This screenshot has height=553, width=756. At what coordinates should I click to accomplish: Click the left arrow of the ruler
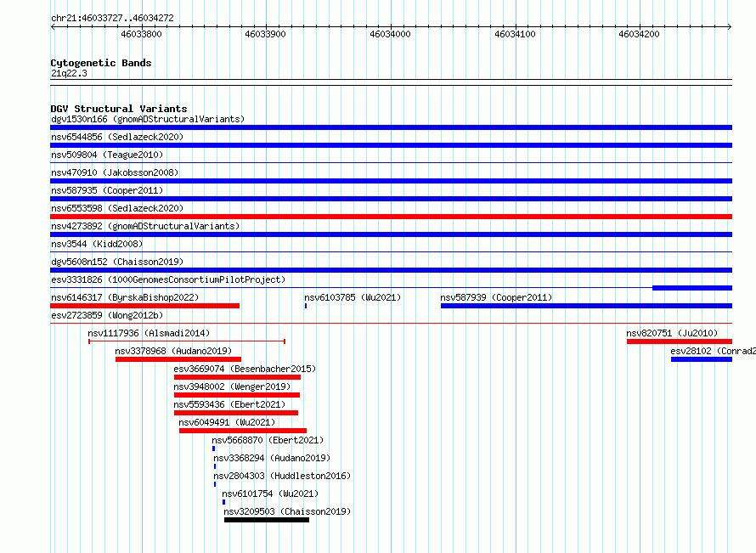[x=53, y=26]
